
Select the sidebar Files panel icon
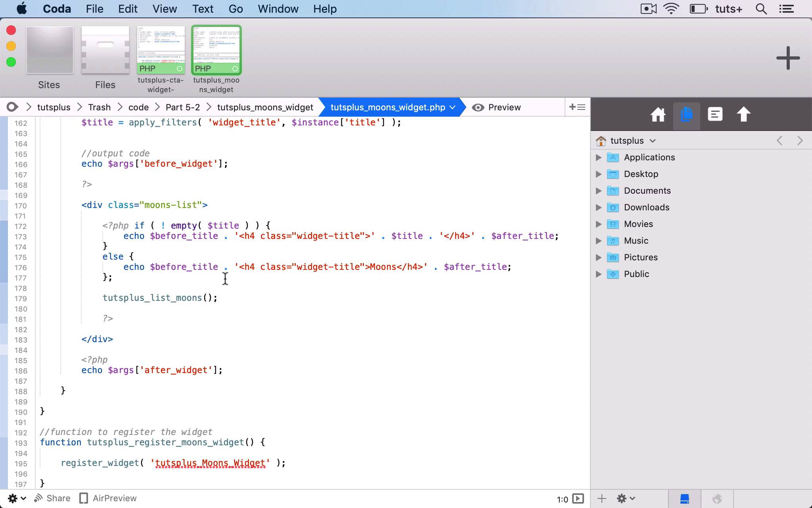tap(686, 115)
